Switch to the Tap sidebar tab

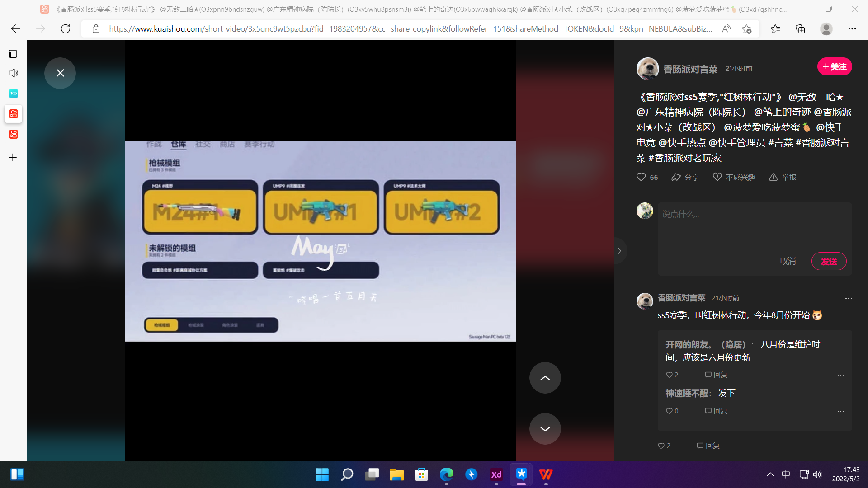(14, 94)
